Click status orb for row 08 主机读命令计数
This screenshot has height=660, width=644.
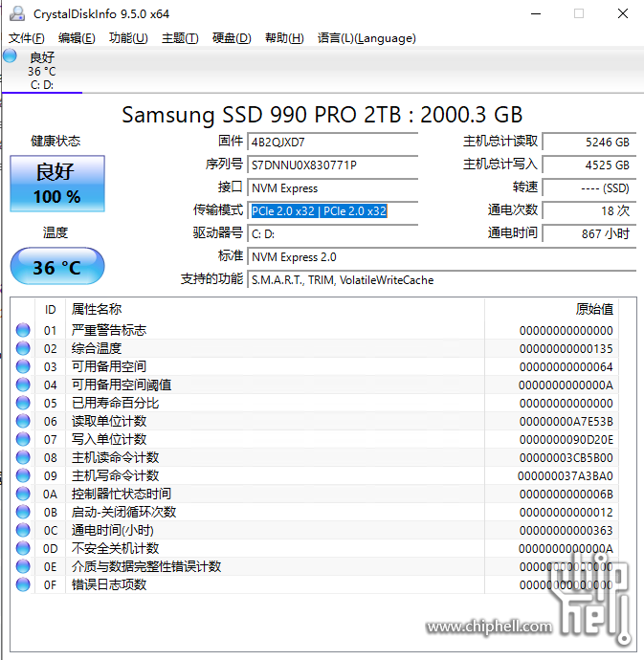click(23, 457)
